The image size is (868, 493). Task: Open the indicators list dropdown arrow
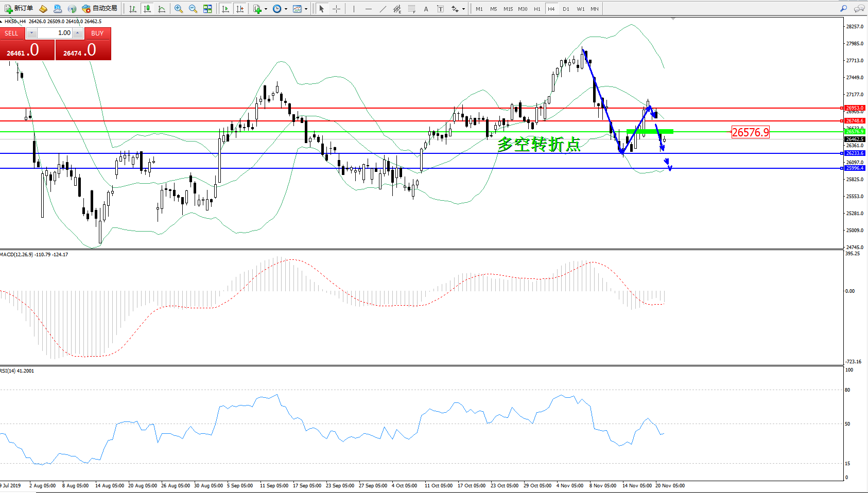pos(266,9)
